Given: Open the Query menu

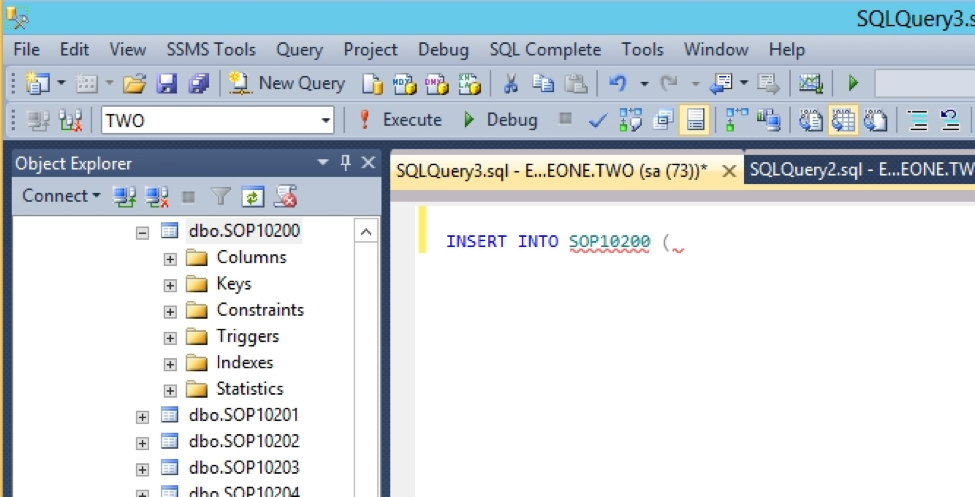Looking at the screenshot, I should pyautogui.click(x=300, y=49).
